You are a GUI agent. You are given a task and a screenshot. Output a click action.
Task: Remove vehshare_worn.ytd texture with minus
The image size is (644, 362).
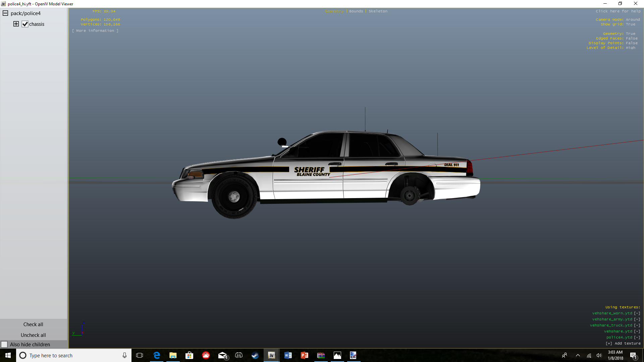click(x=637, y=313)
